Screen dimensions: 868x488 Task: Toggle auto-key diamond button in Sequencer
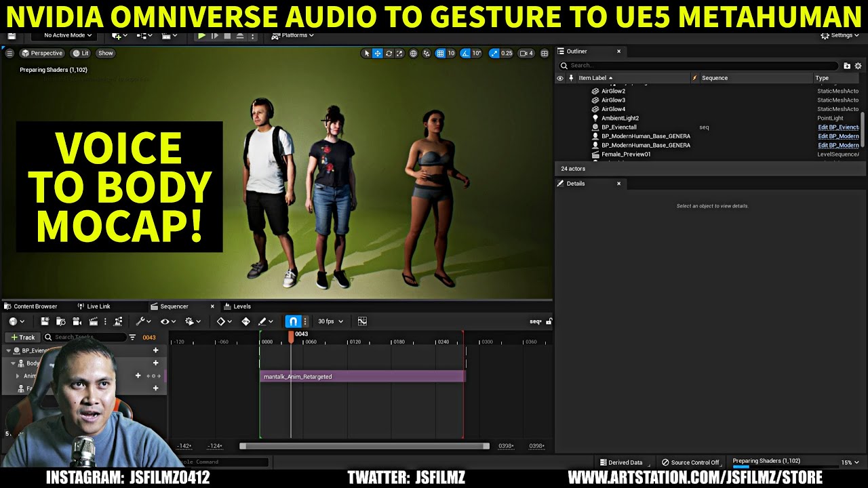pos(245,321)
